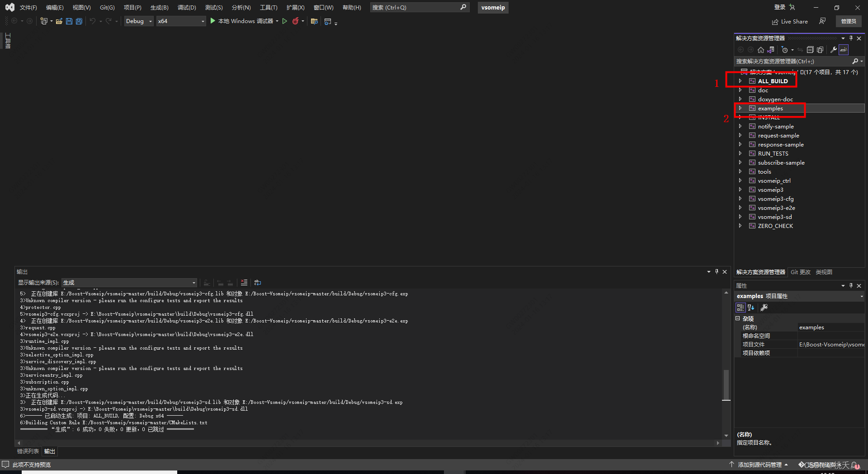Open the x64 platform dropdown
Screen dimensions: 868x474
pos(181,21)
